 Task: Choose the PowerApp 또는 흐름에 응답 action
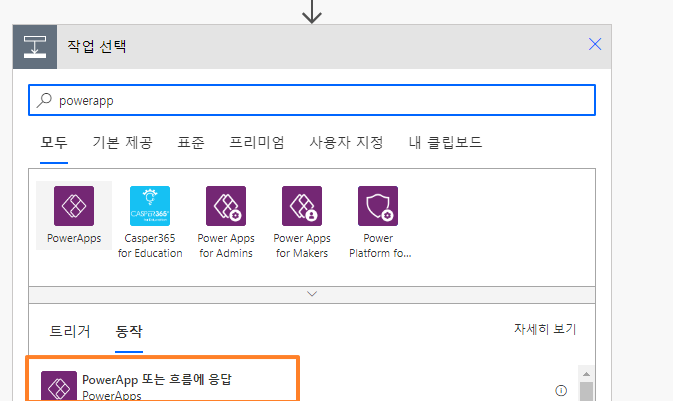(x=163, y=379)
